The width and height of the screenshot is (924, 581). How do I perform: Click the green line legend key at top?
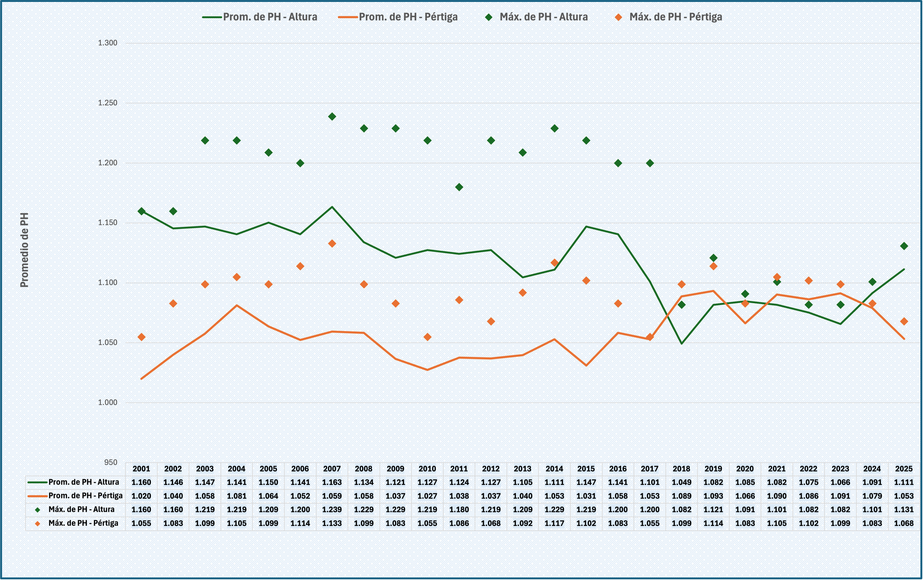pos(212,17)
